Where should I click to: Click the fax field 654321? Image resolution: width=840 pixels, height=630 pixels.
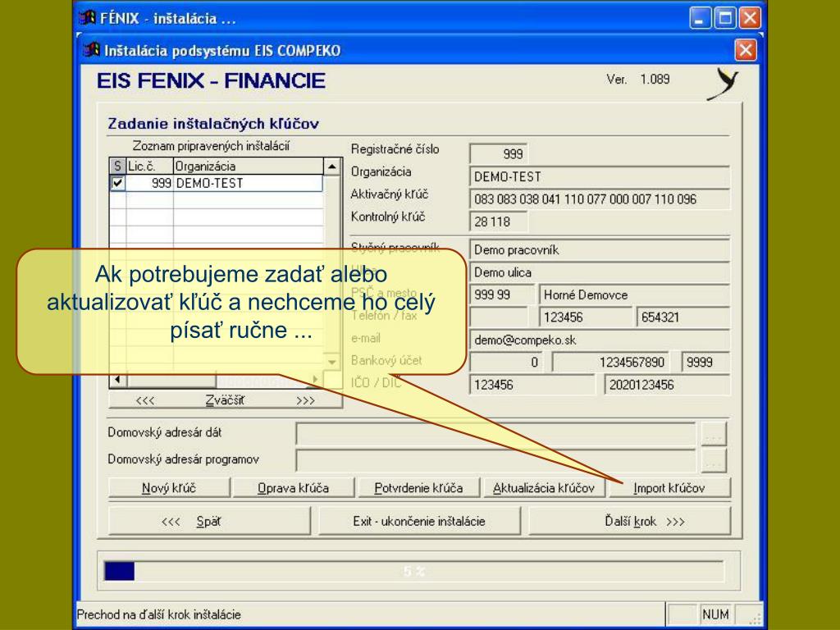point(683,317)
